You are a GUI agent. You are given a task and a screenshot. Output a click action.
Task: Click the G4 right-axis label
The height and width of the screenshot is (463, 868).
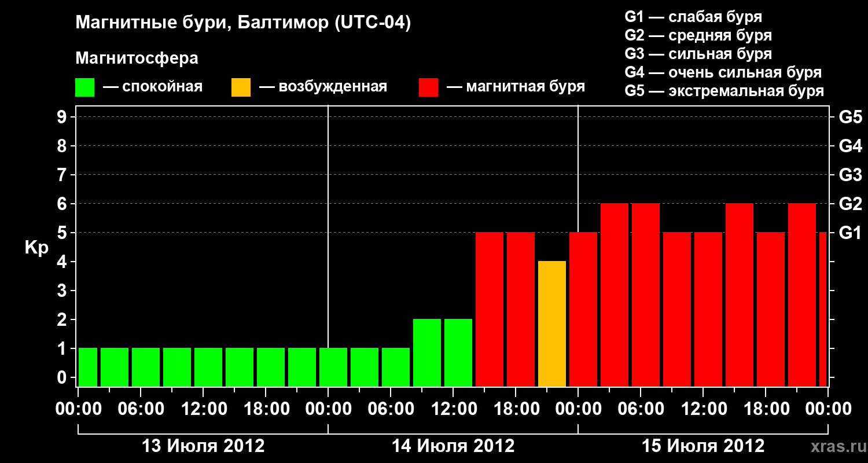click(850, 146)
